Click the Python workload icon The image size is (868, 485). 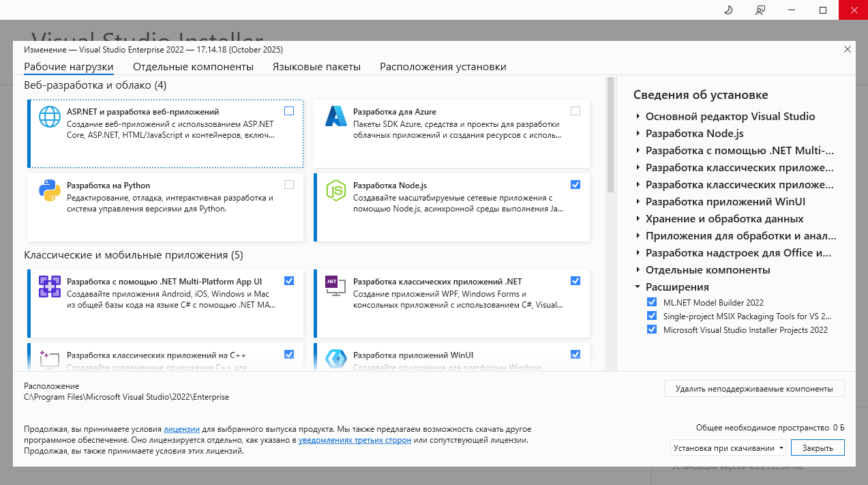(x=50, y=190)
